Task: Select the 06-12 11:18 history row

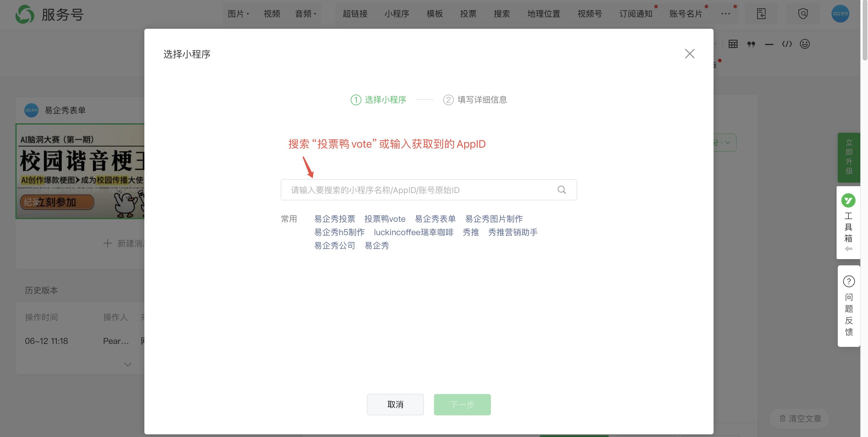Action: point(80,341)
